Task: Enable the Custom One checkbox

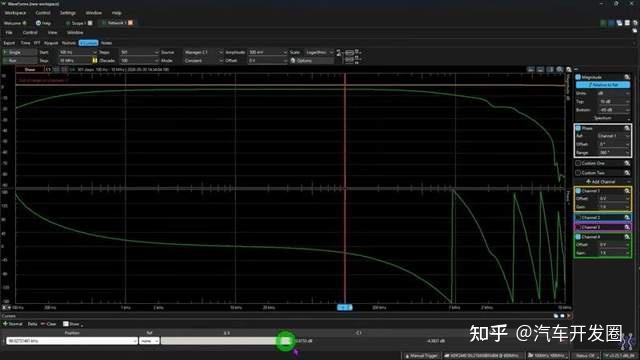Action: coord(578,163)
